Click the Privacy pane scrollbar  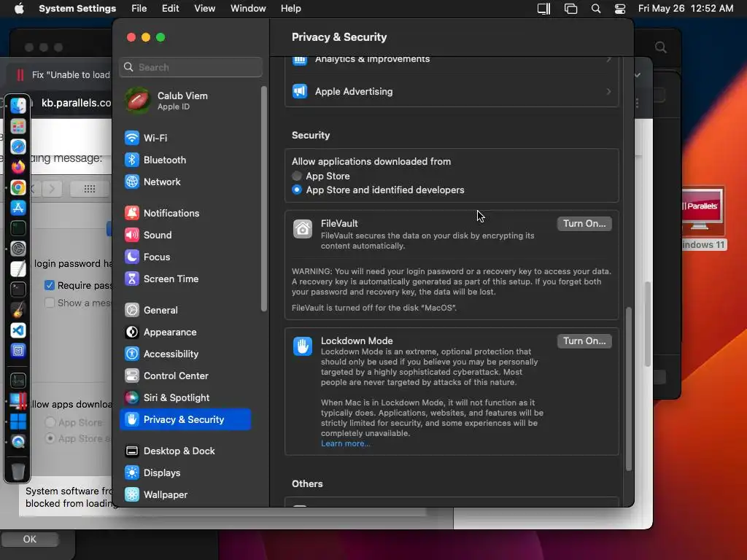coord(629,389)
